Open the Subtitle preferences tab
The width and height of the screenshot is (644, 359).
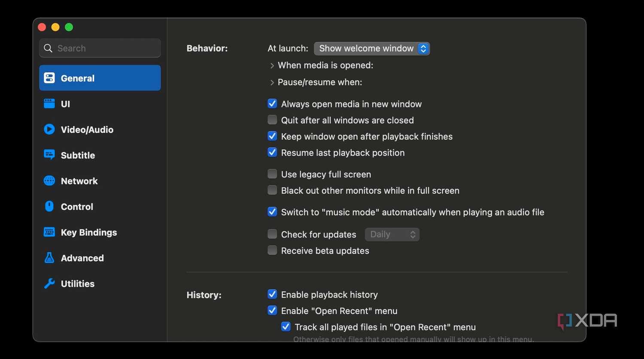[100, 155]
